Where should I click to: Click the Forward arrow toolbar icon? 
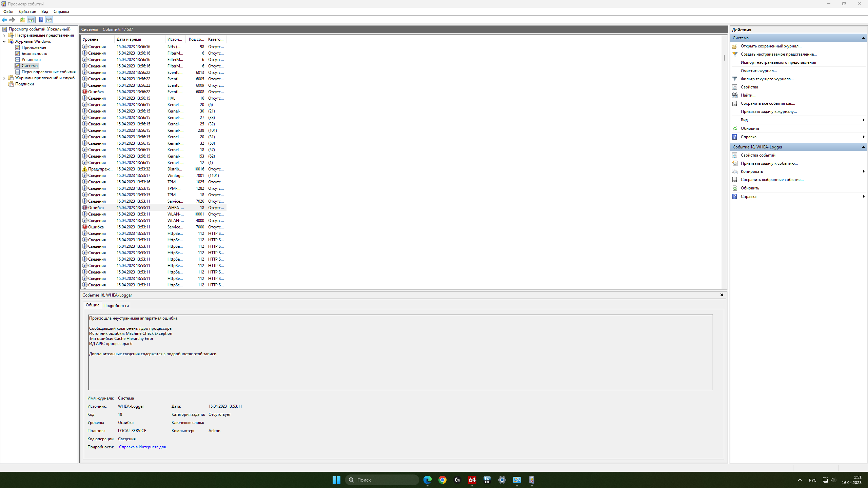(12, 20)
